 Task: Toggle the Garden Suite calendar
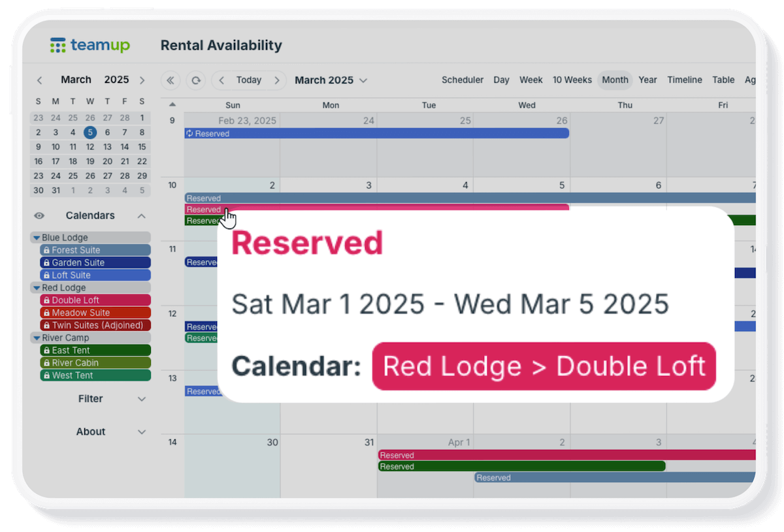95,262
